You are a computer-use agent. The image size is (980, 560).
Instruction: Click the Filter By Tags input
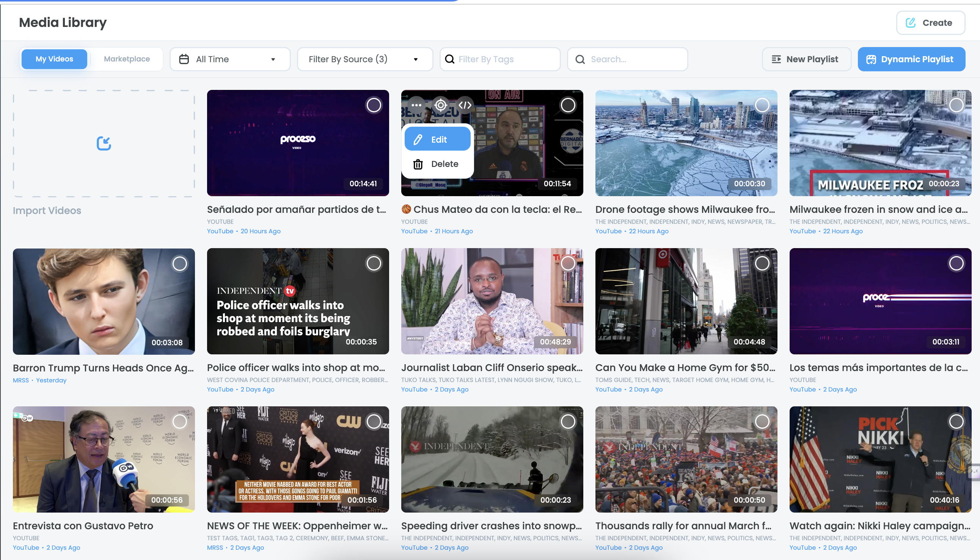[x=500, y=59]
